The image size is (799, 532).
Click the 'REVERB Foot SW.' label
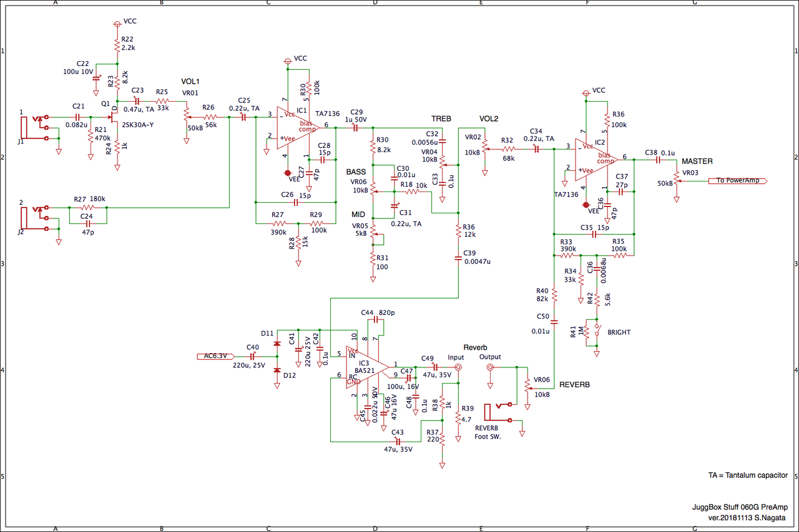(488, 432)
